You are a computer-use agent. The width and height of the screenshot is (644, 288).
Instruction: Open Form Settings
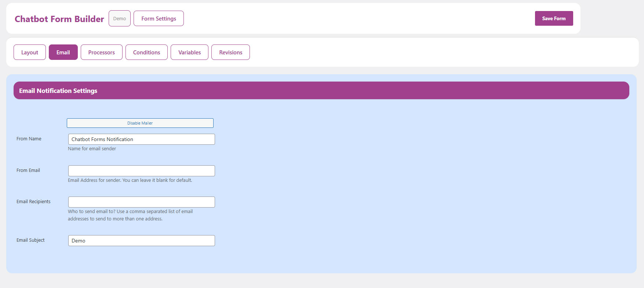click(x=159, y=18)
